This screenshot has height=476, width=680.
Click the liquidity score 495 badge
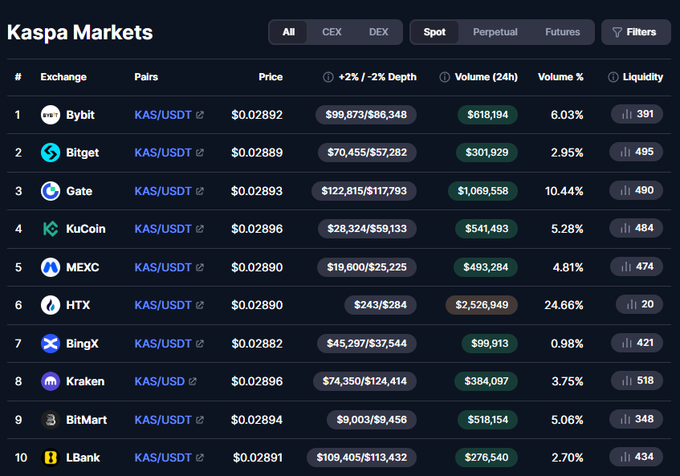click(x=636, y=152)
